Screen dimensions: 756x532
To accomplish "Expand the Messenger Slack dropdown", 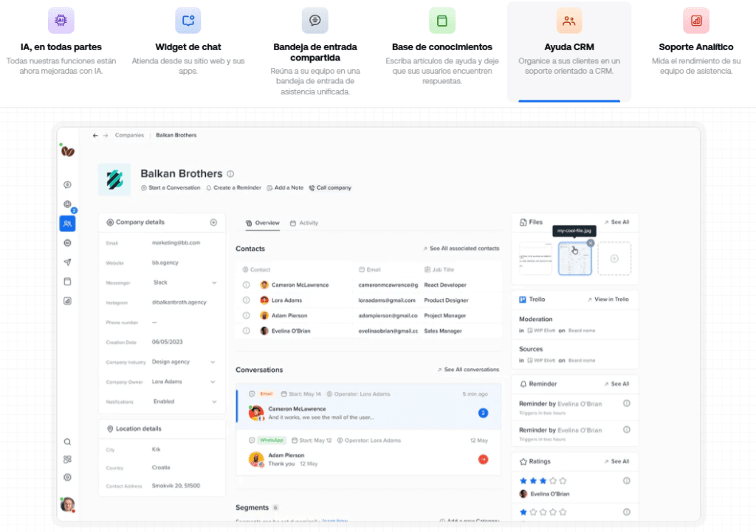I will pyautogui.click(x=215, y=281).
